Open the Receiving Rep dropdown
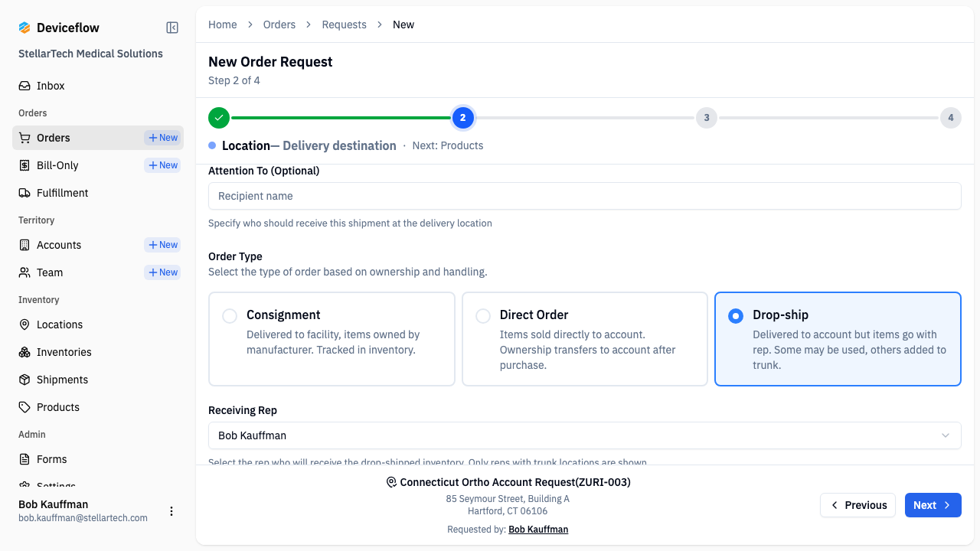This screenshot has height=551, width=980. [585, 435]
